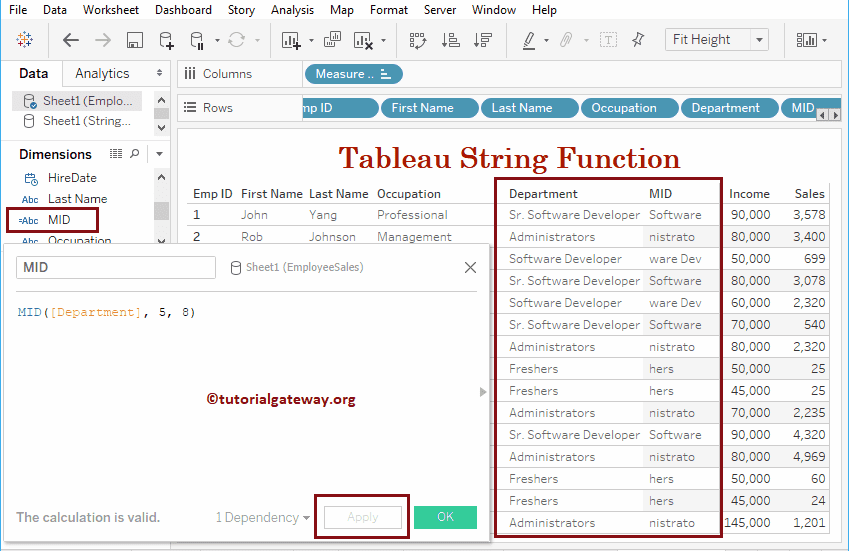
Task: Open the Server menu
Action: (x=440, y=10)
